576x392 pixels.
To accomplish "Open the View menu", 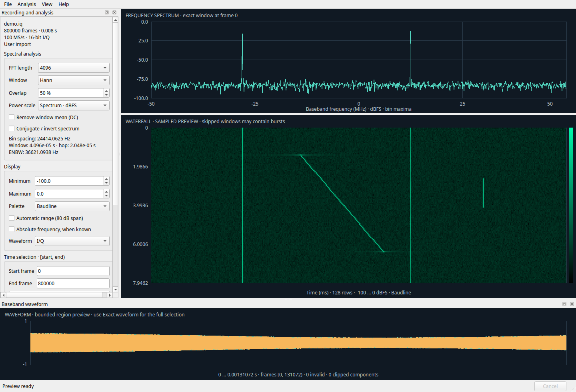I will pyautogui.click(x=47, y=4).
